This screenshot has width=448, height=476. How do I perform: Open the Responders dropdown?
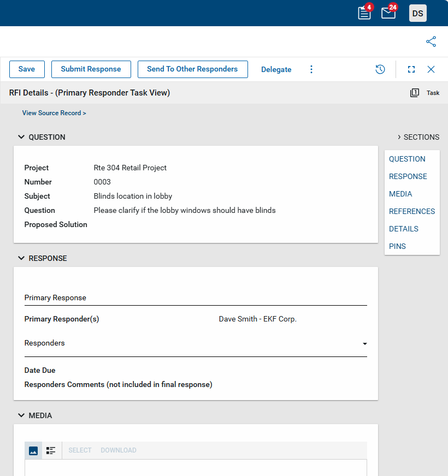(x=364, y=344)
